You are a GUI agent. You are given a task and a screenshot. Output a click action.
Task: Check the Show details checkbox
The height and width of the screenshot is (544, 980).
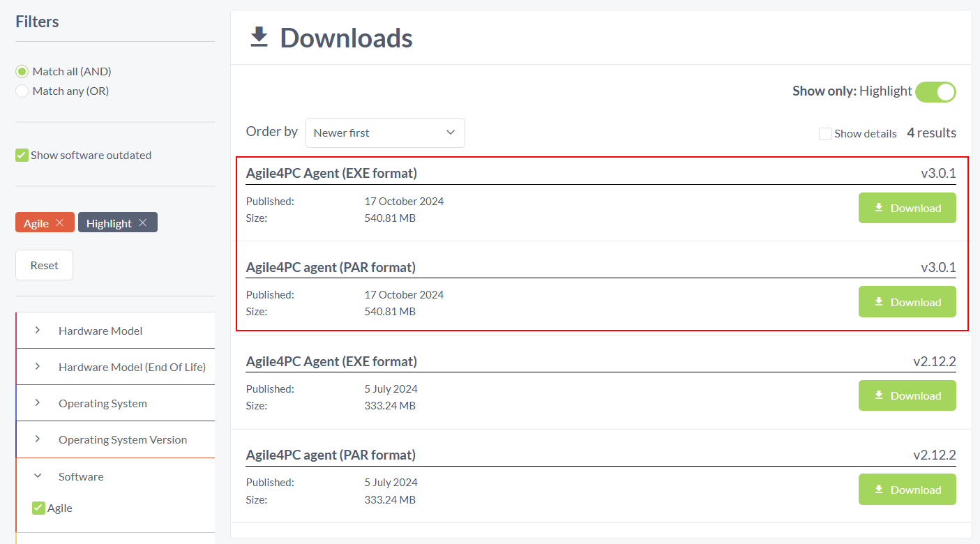pos(825,133)
